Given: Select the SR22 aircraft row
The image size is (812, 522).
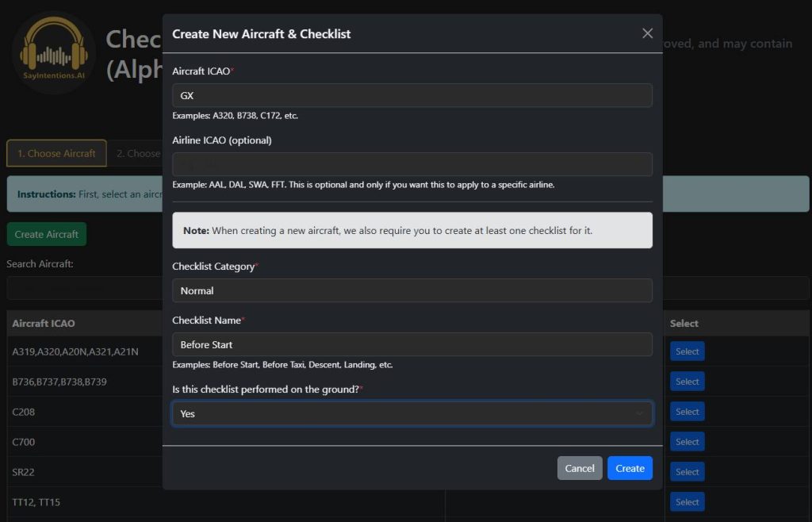Looking at the screenshot, I should coord(687,471).
